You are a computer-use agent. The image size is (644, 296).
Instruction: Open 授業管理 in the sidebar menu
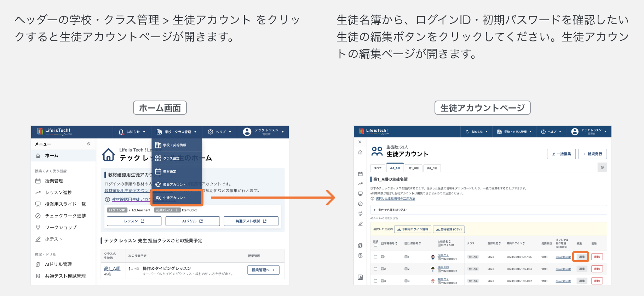[x=54, y=181]
